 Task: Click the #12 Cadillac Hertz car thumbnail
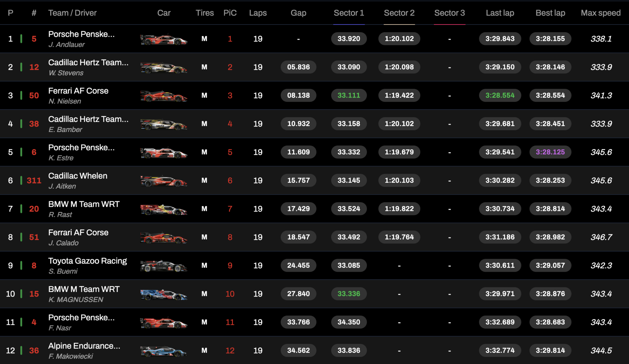[x=163, y=68]
